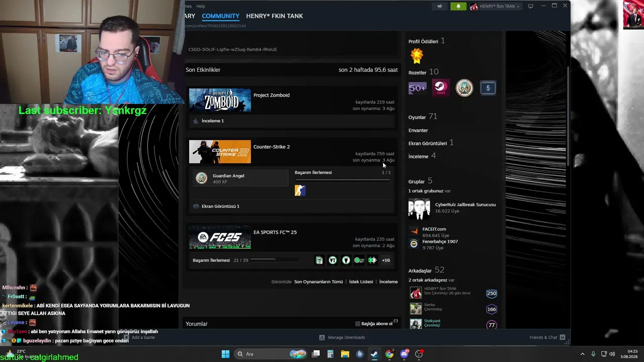Open the Steam announcements megaphone icon
The height and width of the screenshot is (362, 644).
point(440,7)
